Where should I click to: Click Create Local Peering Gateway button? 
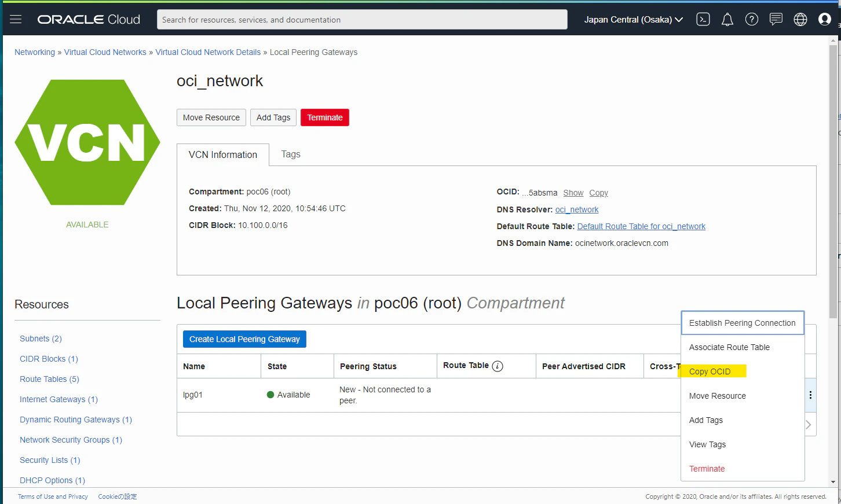coord(244,339)
